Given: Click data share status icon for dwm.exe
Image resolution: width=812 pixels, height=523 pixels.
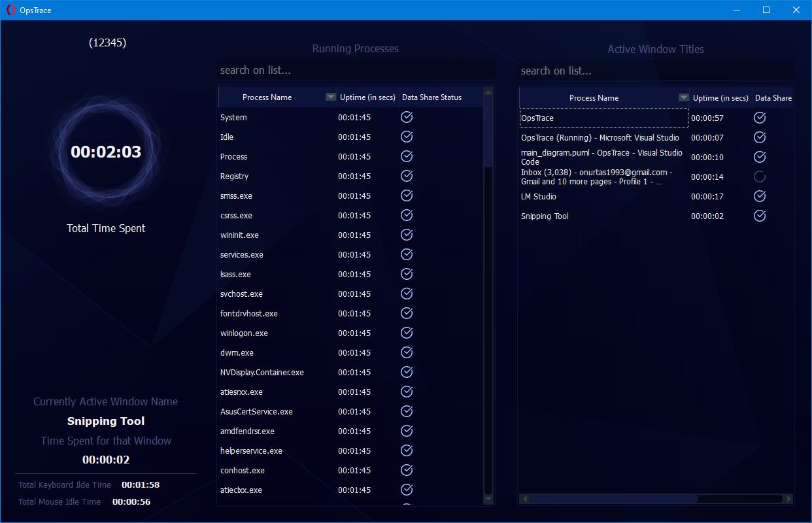Looking at the screenshot, I should tap(407, 352).
